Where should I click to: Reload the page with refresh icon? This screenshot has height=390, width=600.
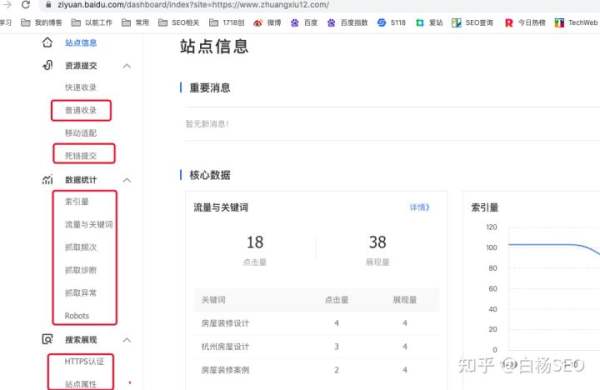25,5
